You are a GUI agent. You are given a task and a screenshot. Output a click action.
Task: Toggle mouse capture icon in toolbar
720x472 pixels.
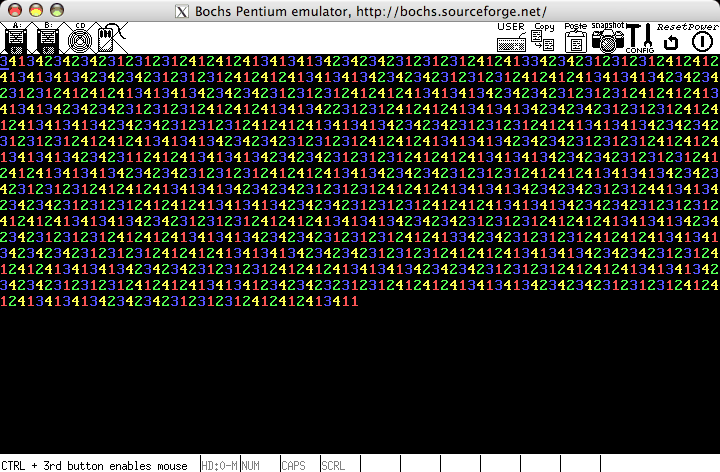click(x=110, y=38)
